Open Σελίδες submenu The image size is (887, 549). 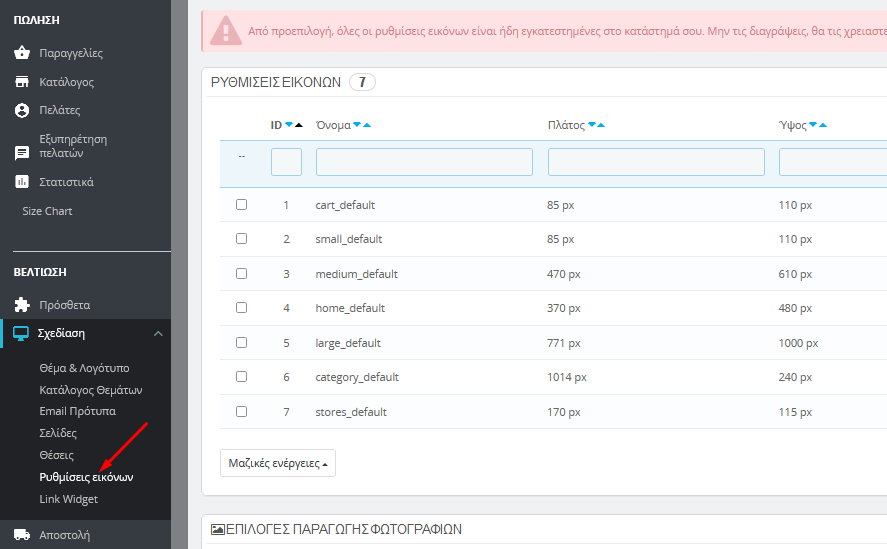(x=58, y=433)
